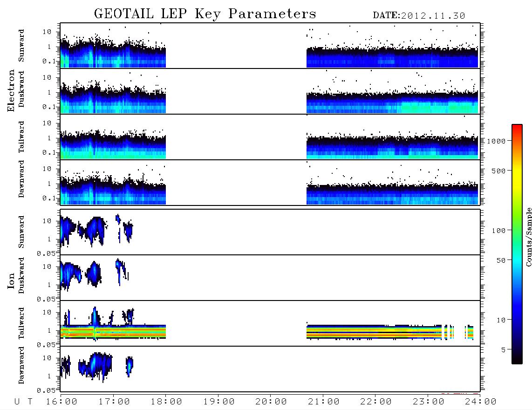This screenshot has width=532, height=410.
Task: Click the Ion Tailward panel label
Action: point(21,323)
